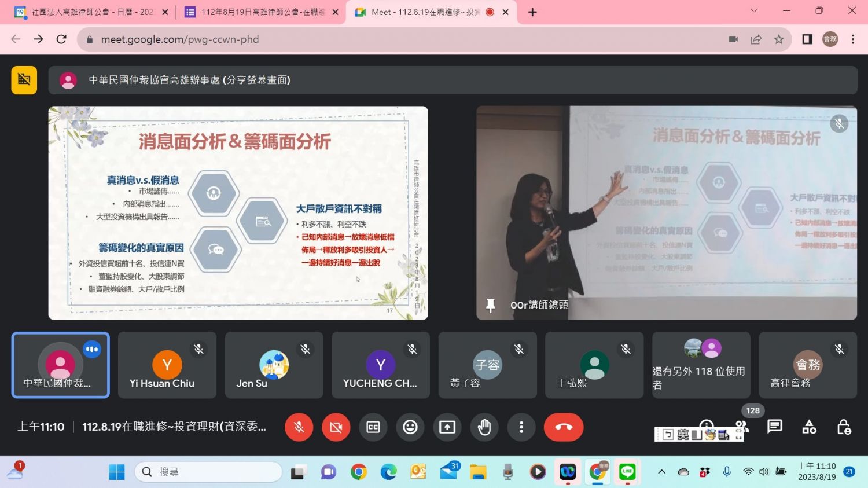Open the 會務 Chrome profile avatar
The width and height of the screenshot is (868, 488).
point(830,39)
